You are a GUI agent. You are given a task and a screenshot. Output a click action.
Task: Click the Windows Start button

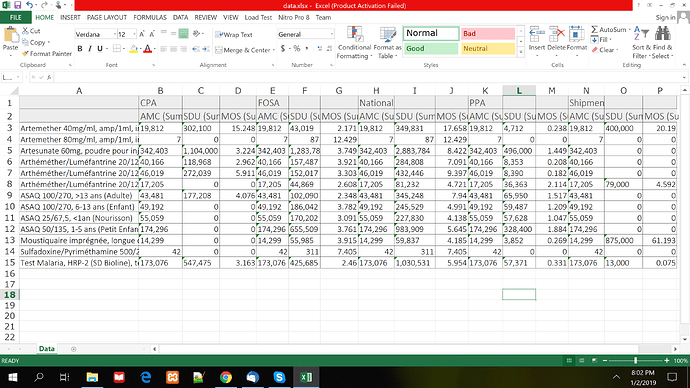(12, 377)
